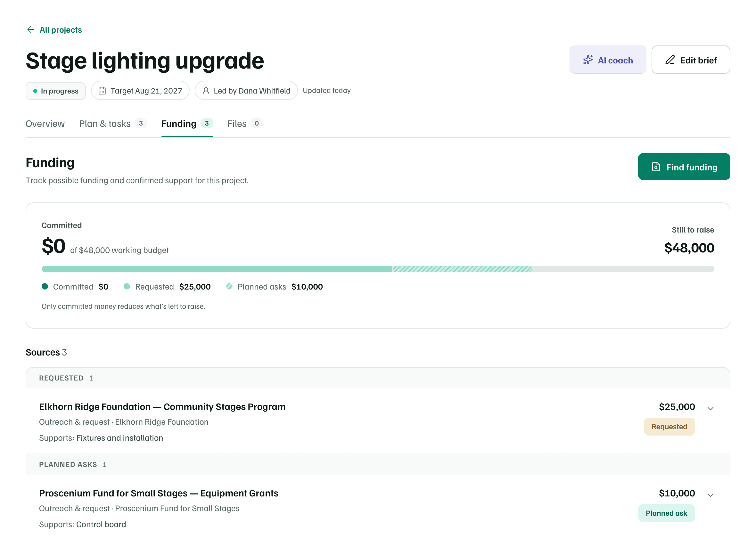This screenshot has width=756, height=540.
Task: Click the light green Requested legend dot
Action: coord(127,286)
